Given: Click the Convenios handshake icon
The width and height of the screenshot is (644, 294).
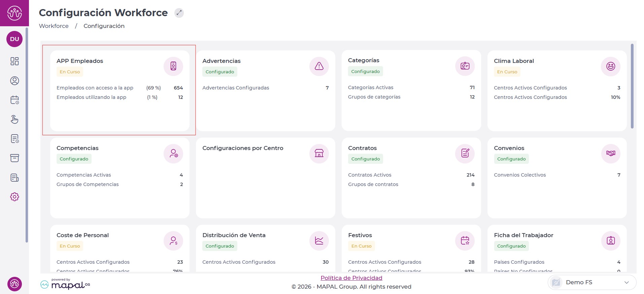Looking at the screenshot, I should click(610, 153).
